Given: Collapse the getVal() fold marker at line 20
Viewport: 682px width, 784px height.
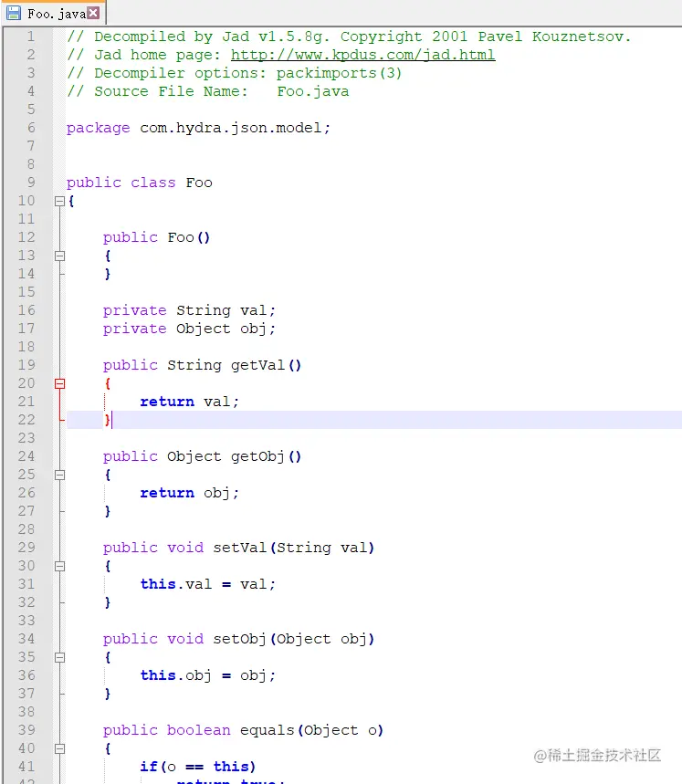Looking at the screenshot, I should [x=59, y=383].
